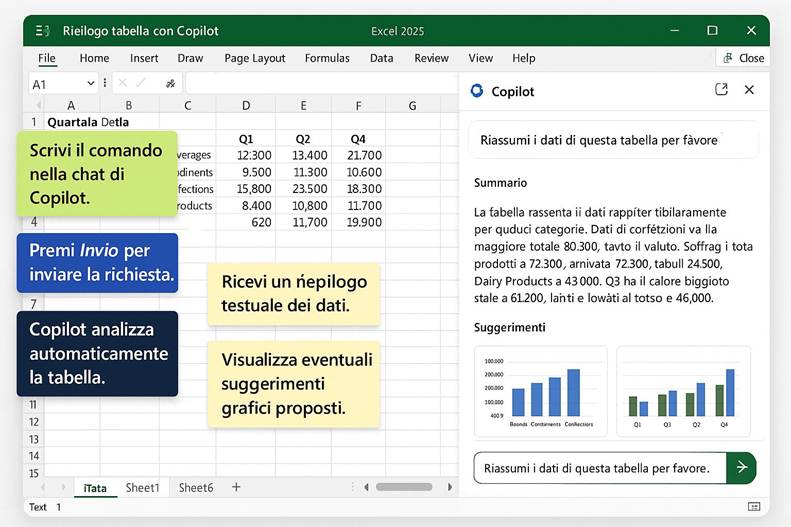Image resolution: width=791 pixels, height=527 pixels.
Task: Switch to the Formulas ribbon tab
Action: 327,58
